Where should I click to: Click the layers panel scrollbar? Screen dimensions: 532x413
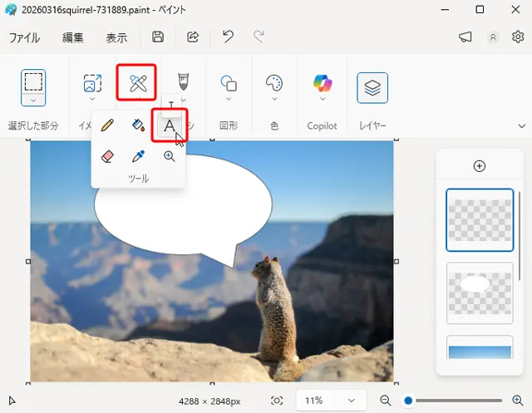[520, 236]
